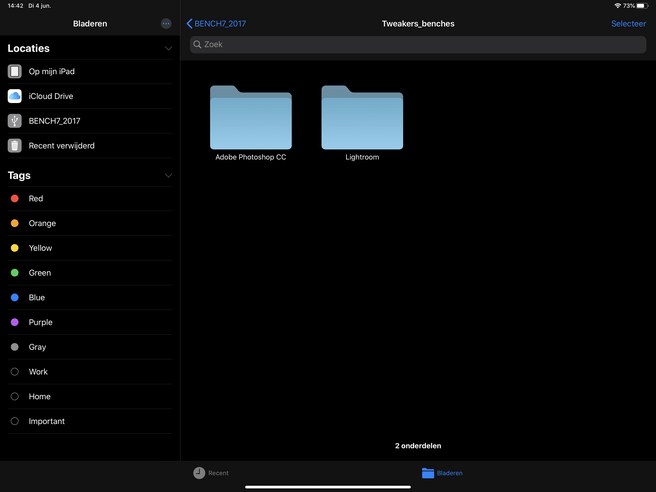656x492 pixels.
Task: Click the empty circle for Work tag
Action: tap(15, 372)
